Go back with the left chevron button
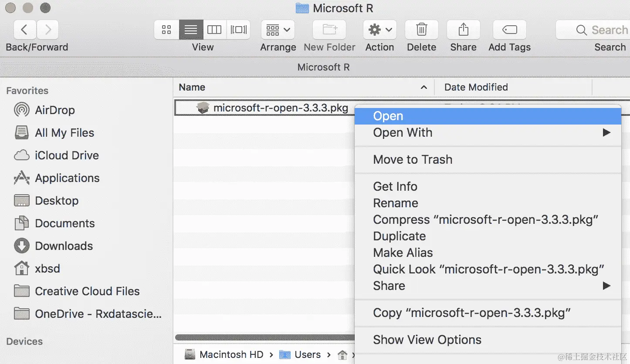This screenshot has width=630, height=364. (x=25, y=30)
